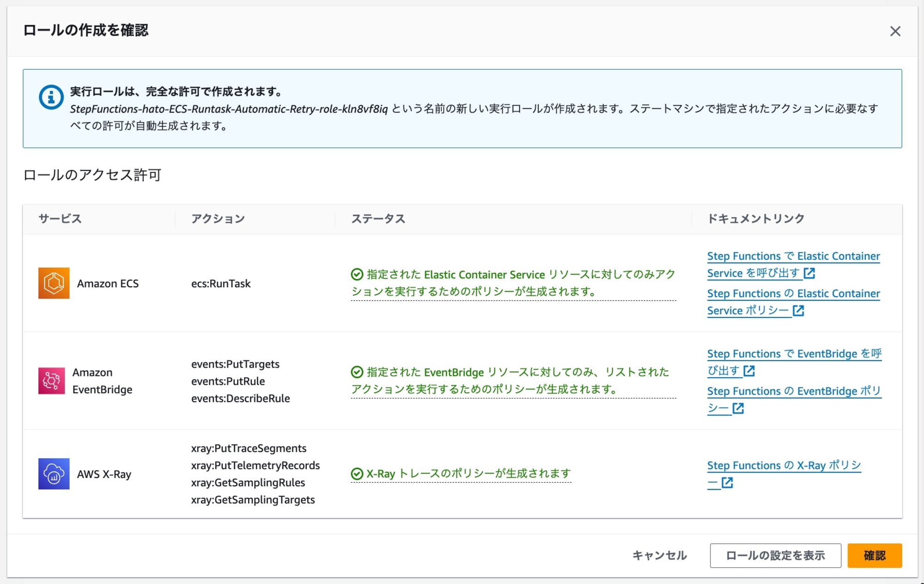Viewport: 924px width, 584px height.
Task: Click the green check icon in X-Ray status
Action: (357, 473)
